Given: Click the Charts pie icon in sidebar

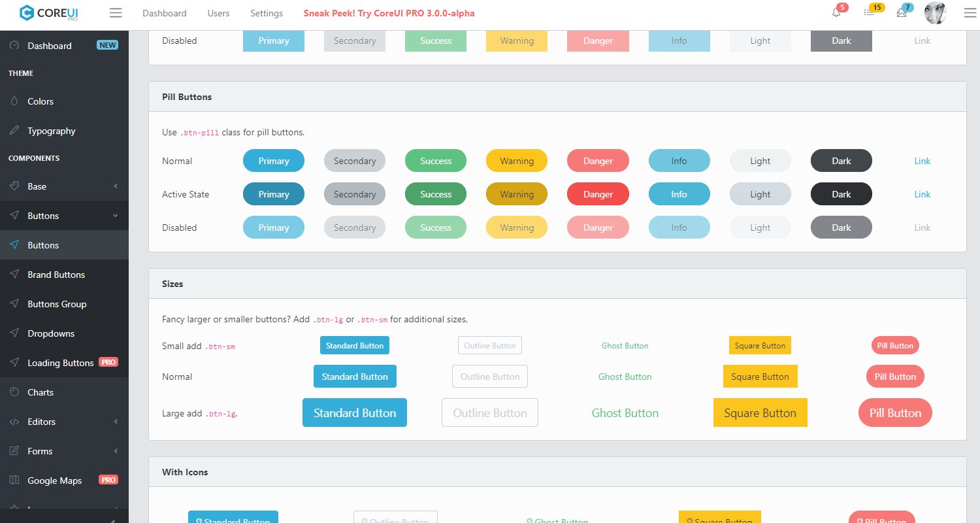Looking at the screenshot, I should pos(14,392).
